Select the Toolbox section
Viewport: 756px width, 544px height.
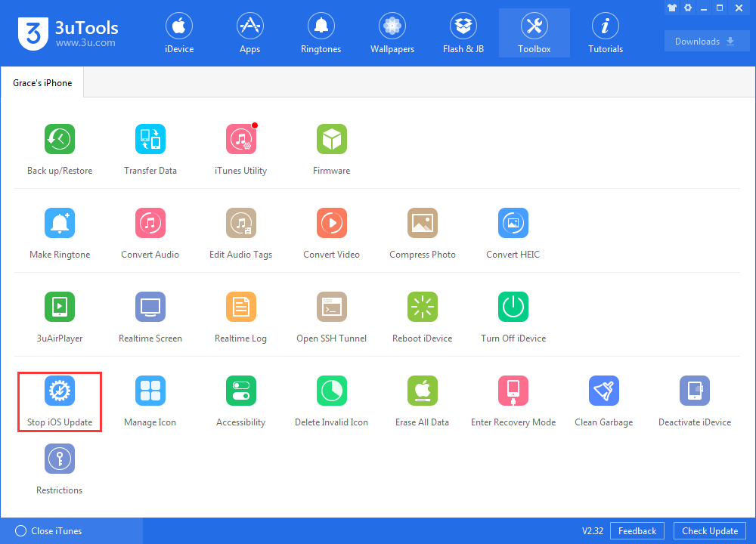tap(534, 32)
